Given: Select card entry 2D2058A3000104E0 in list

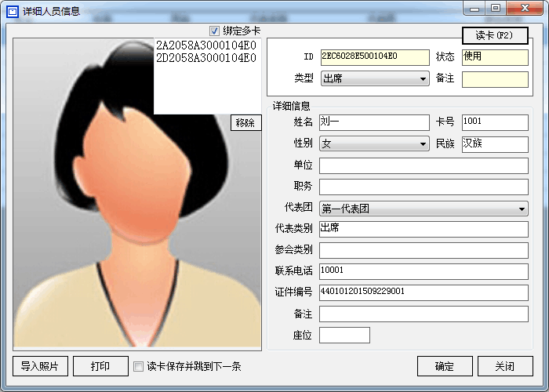Looking at the screenshot, I should pos(206,58).
